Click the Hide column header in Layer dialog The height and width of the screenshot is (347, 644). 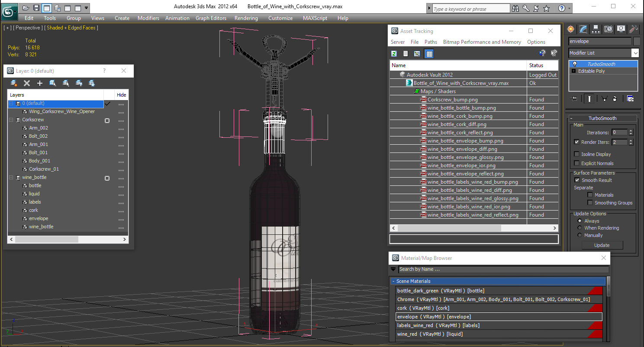[x=122, y=95]
